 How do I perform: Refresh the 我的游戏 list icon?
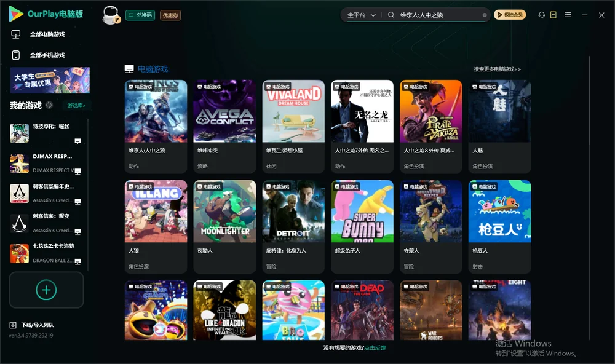click(49, 105)
